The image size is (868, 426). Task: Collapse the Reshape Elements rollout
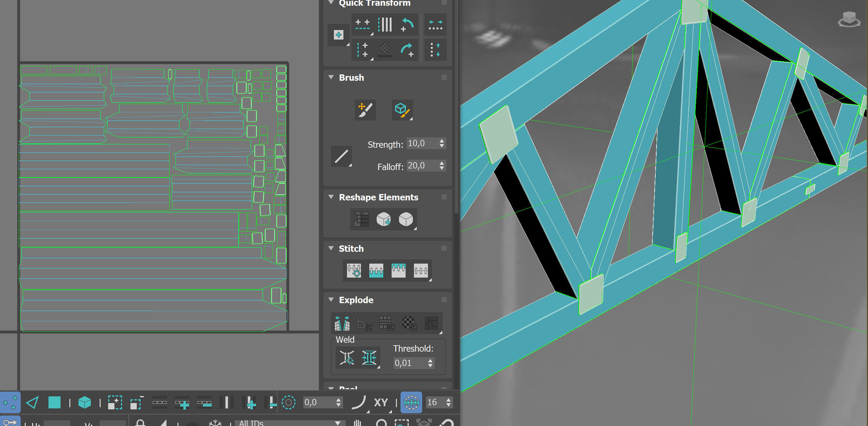tap(331, 197)
